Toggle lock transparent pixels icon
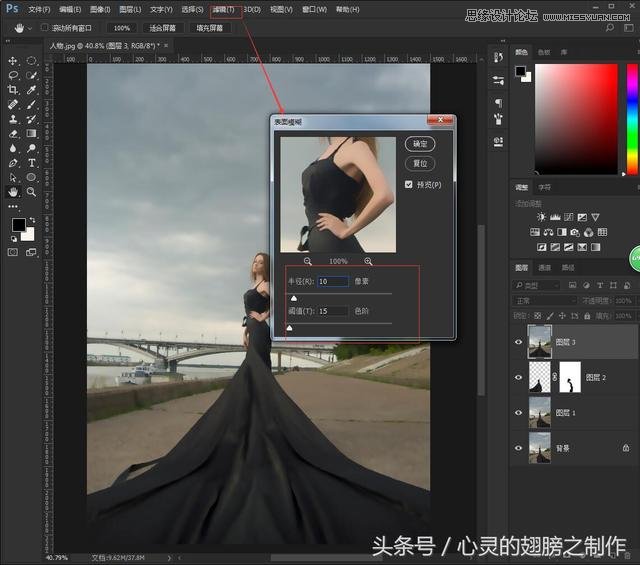The width and height of the screenshot is (640, 565). (x=538, y=316)
